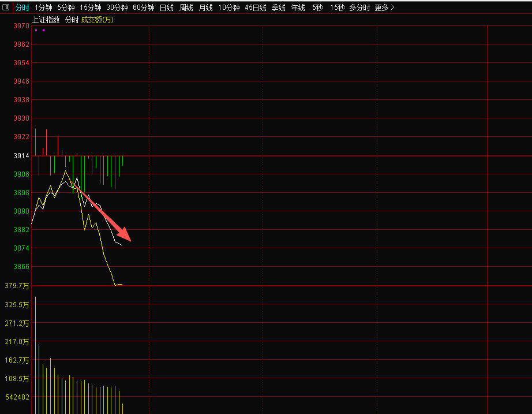Select the 分时 timeframe tab

point(22,8)
